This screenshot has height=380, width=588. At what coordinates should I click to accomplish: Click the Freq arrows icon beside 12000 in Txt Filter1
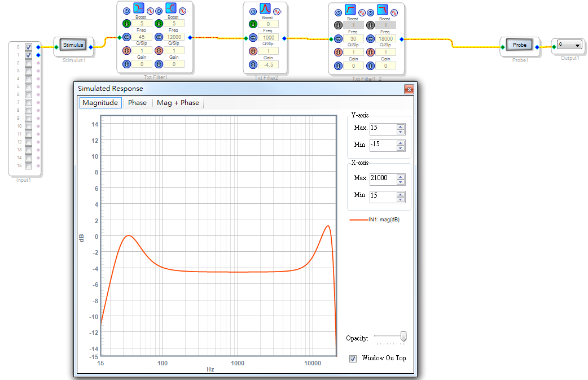coord(159,37)
